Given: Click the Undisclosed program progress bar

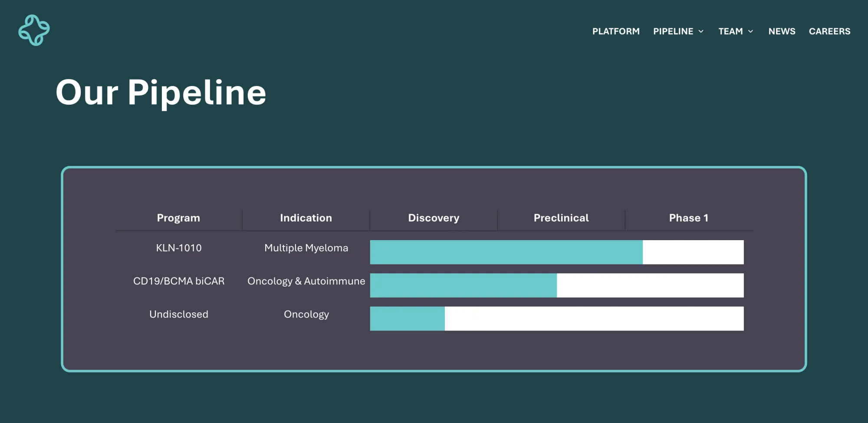Looking at the screenshot, I should click(556, 318).
